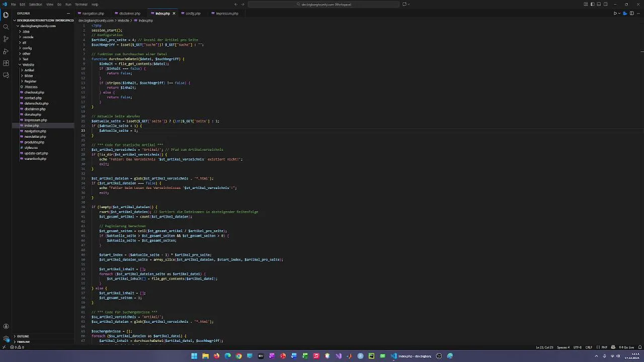Viewport: 644px width, 362px height.
Task: Open the chat dropdown arrow in title bar
Action: [409, 4]
